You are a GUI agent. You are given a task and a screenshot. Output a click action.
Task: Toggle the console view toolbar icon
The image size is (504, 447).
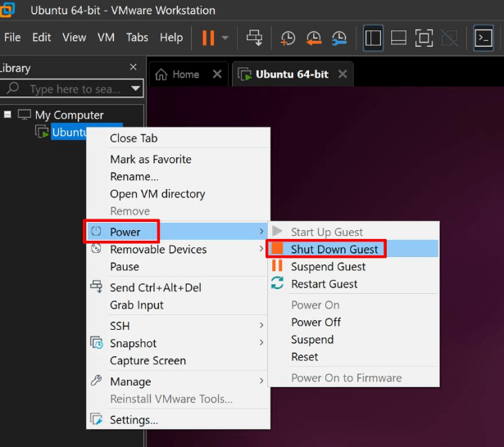point(484,38)
